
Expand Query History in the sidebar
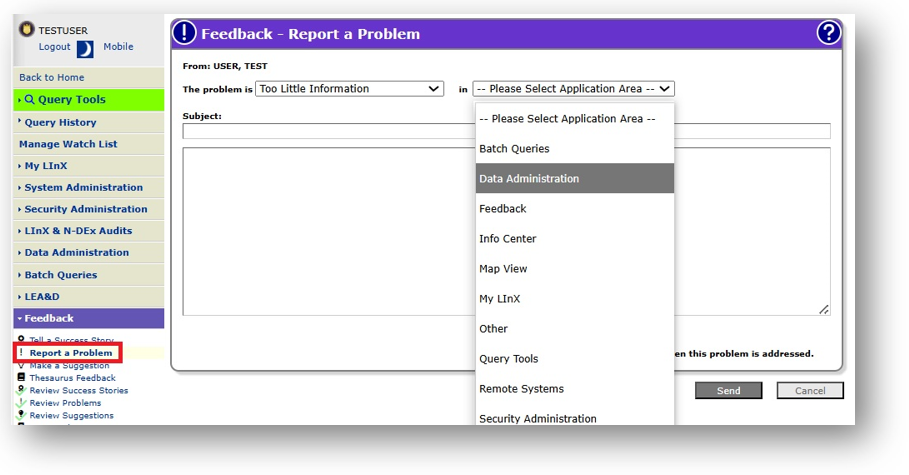pos(89,122)
